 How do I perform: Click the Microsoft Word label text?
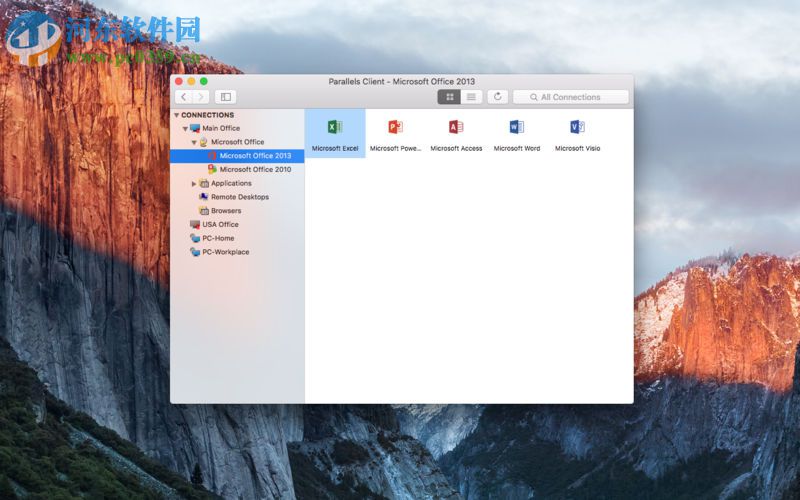[517, 148]
